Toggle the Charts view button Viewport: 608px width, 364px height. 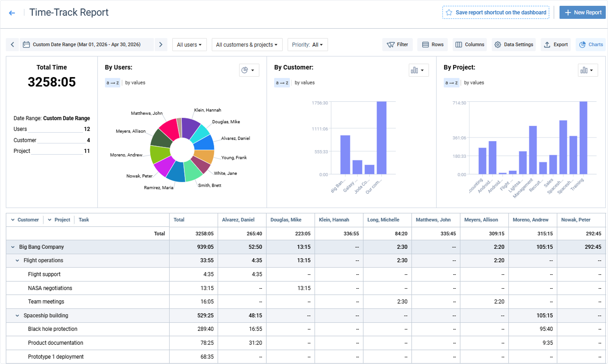(591, 44)
